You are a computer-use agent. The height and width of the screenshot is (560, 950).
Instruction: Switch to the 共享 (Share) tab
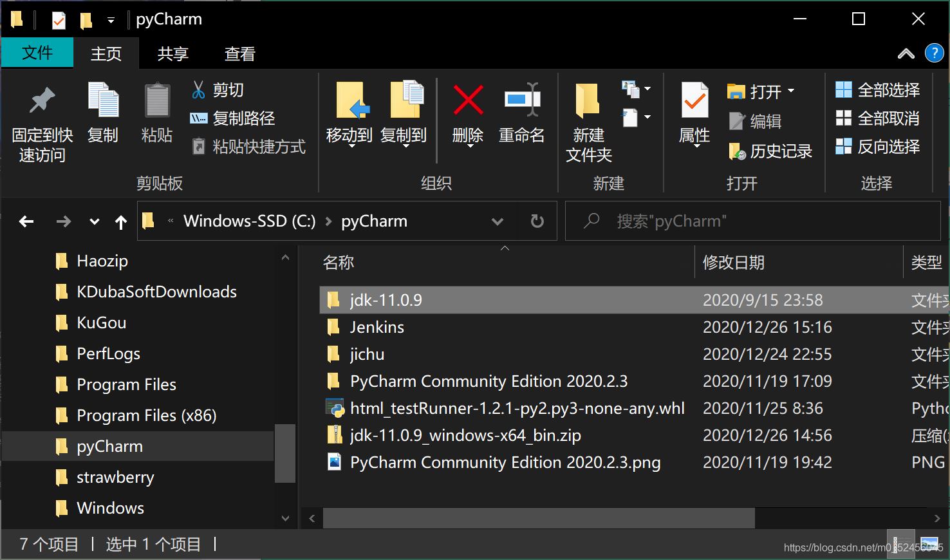click(172, 54)
